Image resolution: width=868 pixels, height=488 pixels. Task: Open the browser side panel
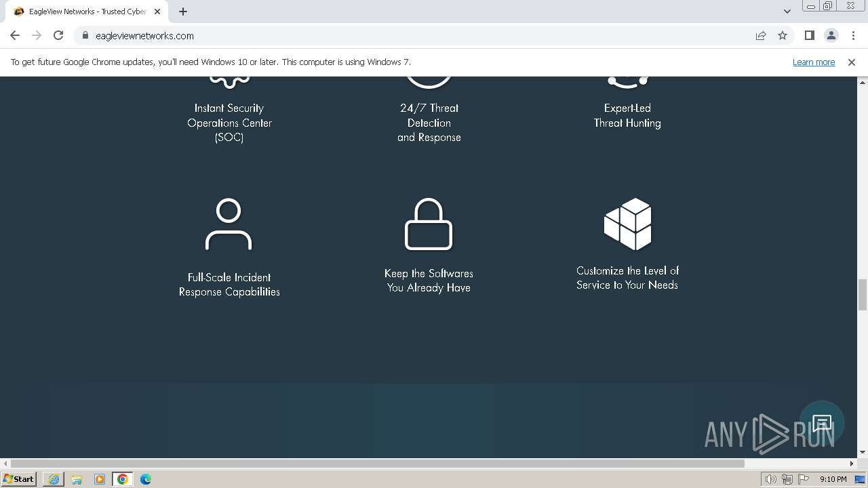click(809, 35)
